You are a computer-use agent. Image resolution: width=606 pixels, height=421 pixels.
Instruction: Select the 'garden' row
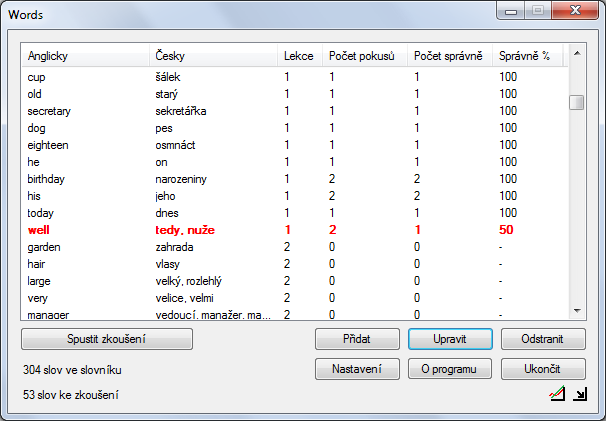(294, 247)
